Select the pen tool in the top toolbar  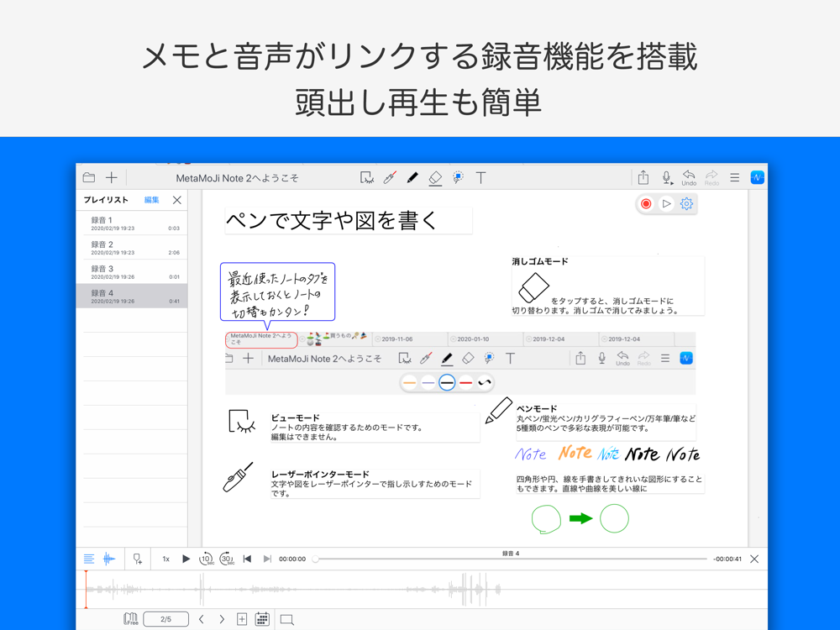click(412, 177)
